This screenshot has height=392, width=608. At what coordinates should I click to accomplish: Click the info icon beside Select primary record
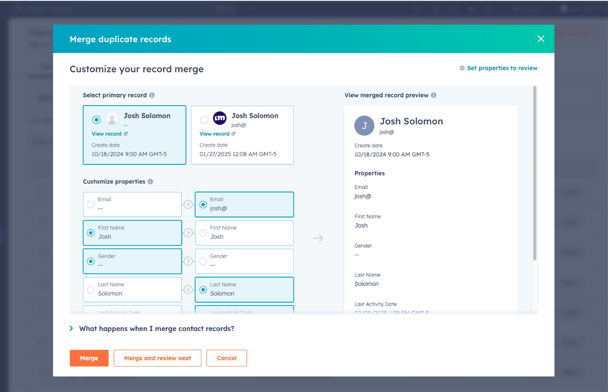[152, 95]
